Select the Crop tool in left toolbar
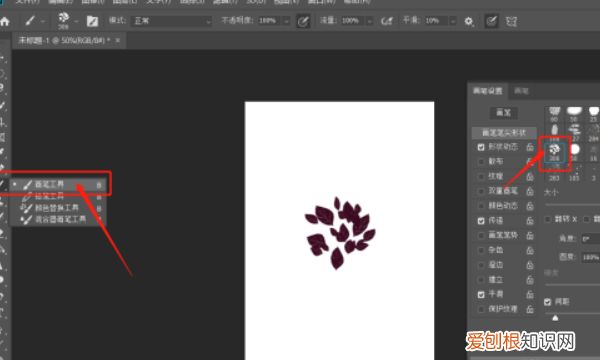600x360 pixels. point(2,122)
